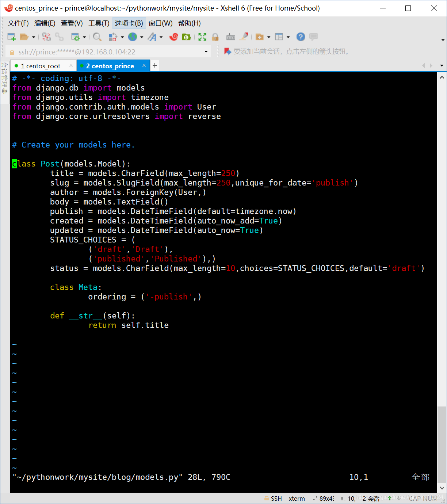Click the 'class Post(models.Model):' line
Screen dimensions: 447x504
pos(71,164)
